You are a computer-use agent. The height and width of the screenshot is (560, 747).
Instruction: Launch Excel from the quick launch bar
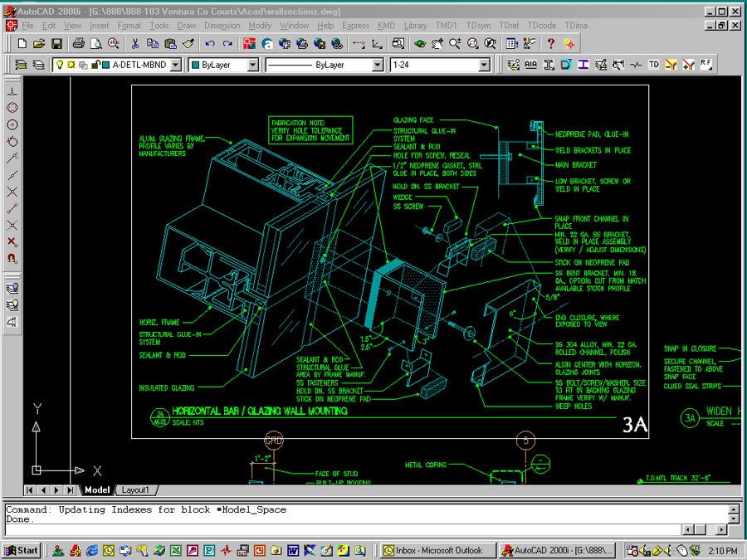(176, 551)
